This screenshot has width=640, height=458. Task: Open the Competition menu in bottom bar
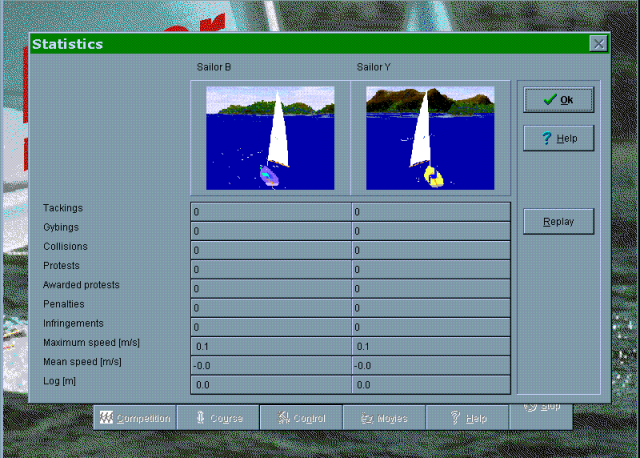tap(135, 418)
